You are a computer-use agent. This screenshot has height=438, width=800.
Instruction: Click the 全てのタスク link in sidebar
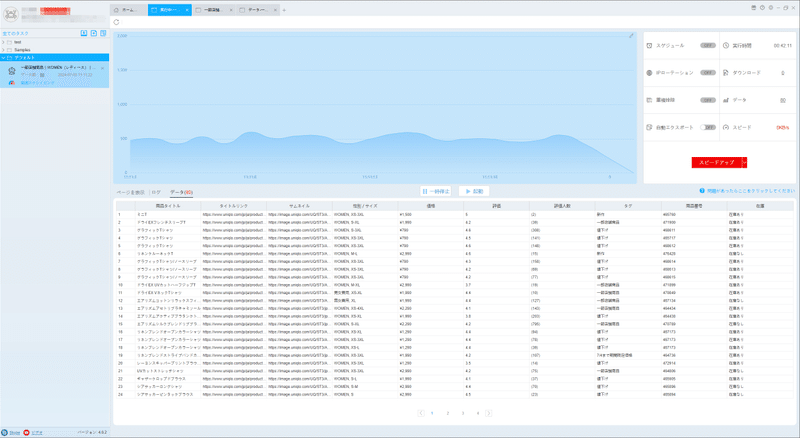15,34
